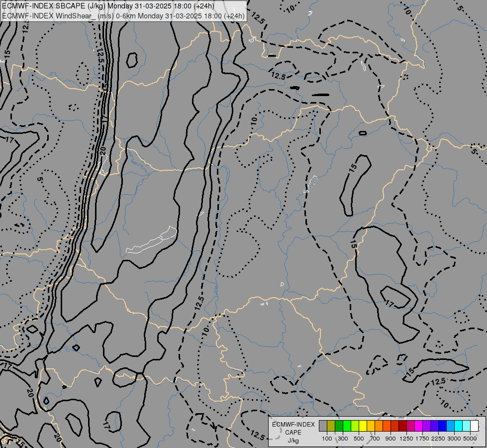Screen dimensions: 487x448
Task: Click the WindShear 0-6km title line
Action: 123,16
